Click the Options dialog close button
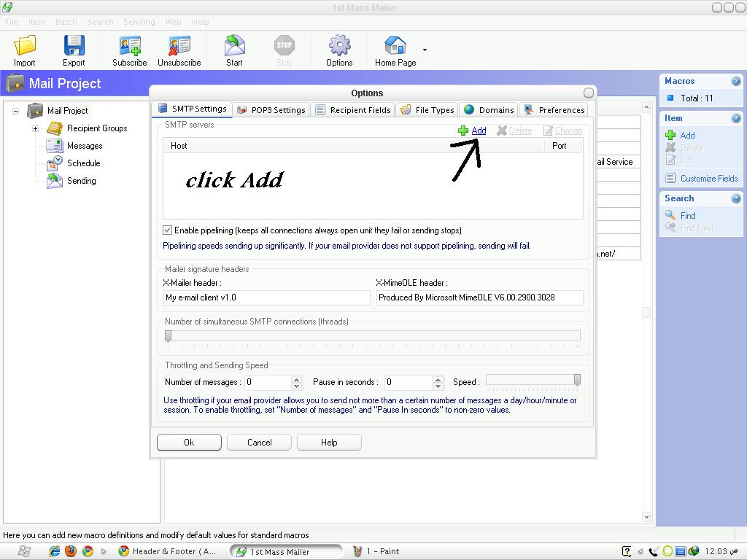The width and height of the screenshot is (747, 560). (x=589, y=93)
